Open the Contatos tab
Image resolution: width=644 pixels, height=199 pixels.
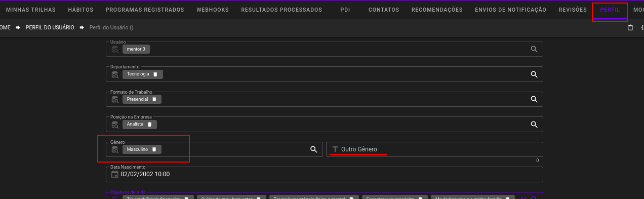(384, 10)
